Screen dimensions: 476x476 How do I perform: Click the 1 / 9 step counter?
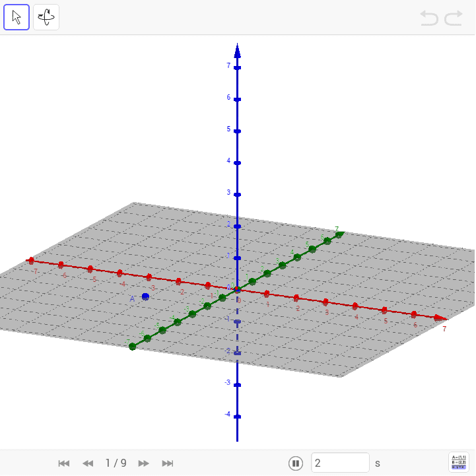116,463
